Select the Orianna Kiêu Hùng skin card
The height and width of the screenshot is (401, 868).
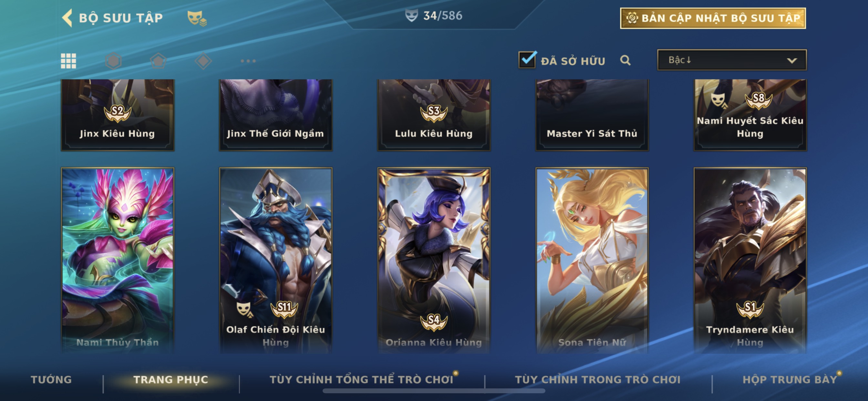coord(434,260)
